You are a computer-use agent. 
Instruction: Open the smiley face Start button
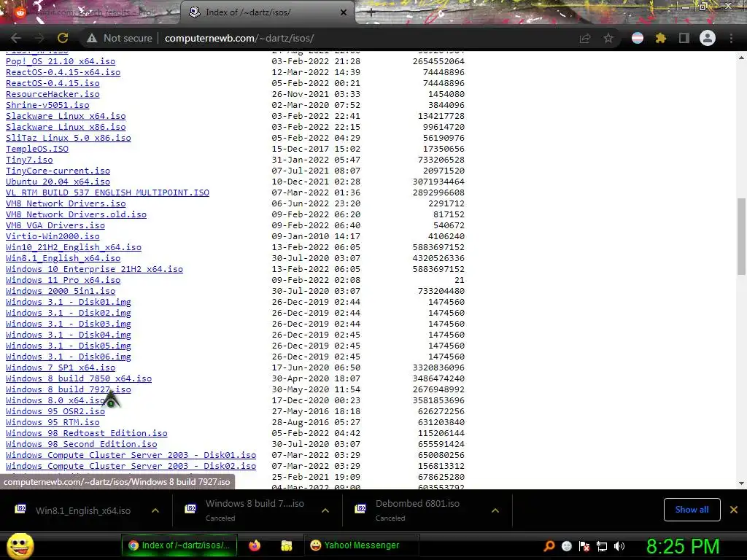20,545
